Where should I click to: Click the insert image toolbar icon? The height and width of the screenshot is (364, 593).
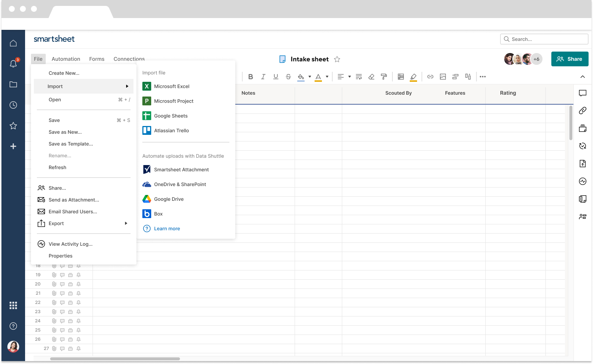pyautogui.click(x=443, y=77)
